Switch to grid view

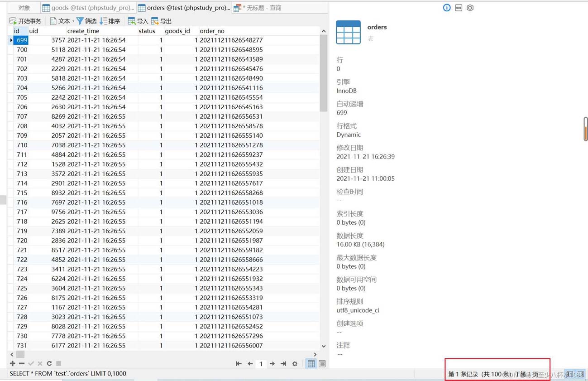point(311,364)
